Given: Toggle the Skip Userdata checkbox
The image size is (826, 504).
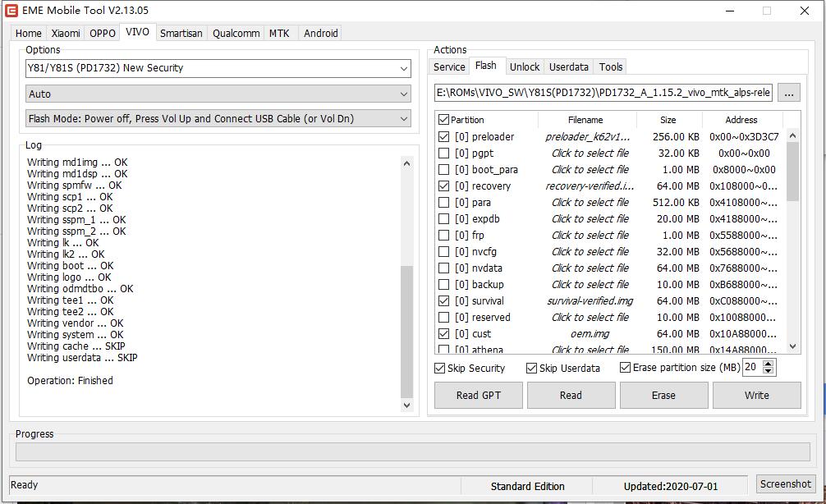Looking at the screenshot, I should (x=531, y=368).
